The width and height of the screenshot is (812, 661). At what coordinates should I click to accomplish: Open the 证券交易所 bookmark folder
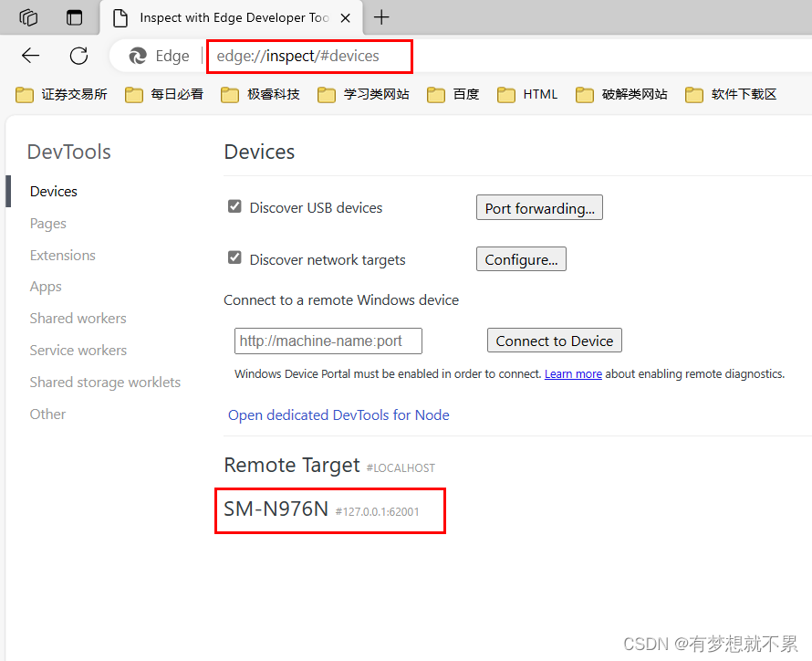61,94
